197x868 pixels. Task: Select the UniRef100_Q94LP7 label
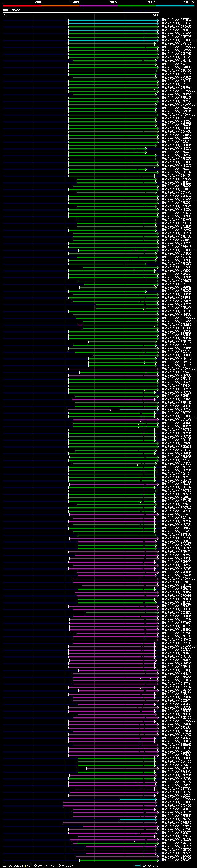pos(176,822)
